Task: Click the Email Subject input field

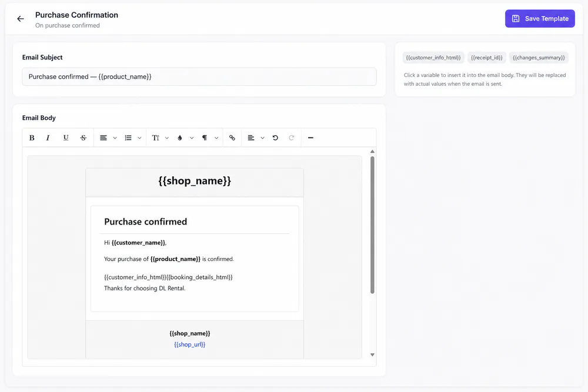Action: tap(199, 76)
